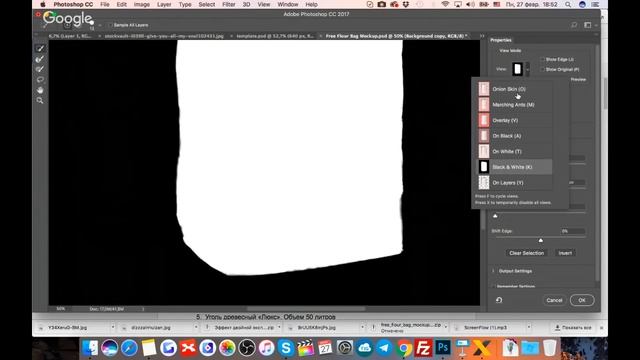
Task: Open Calendar from the Dock
Action: pos(325,348)
